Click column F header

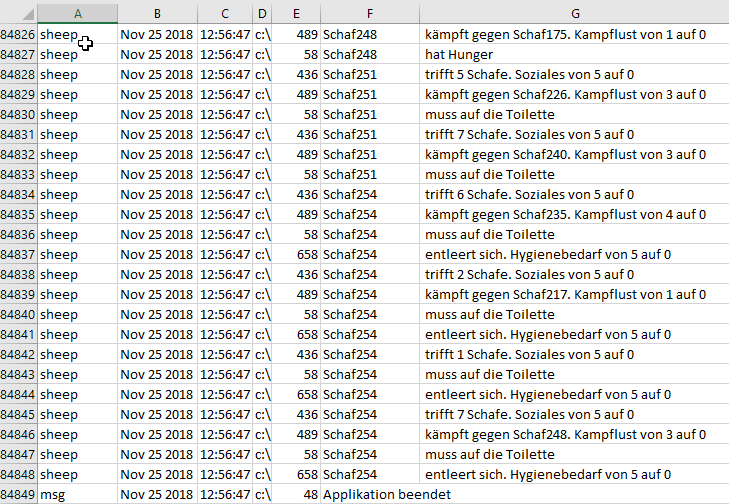point(369,13)
